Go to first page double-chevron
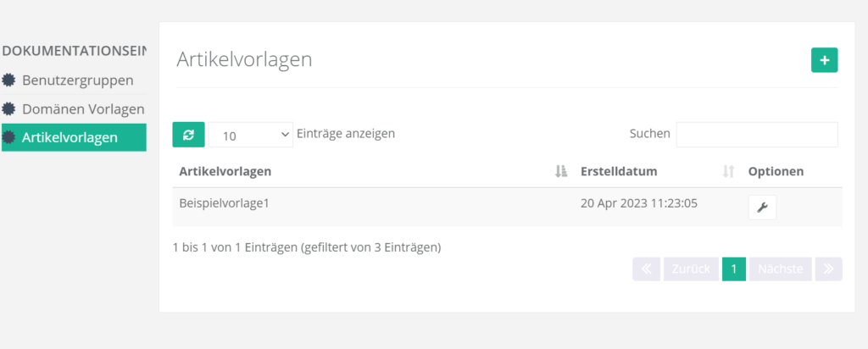 (645, 269)
